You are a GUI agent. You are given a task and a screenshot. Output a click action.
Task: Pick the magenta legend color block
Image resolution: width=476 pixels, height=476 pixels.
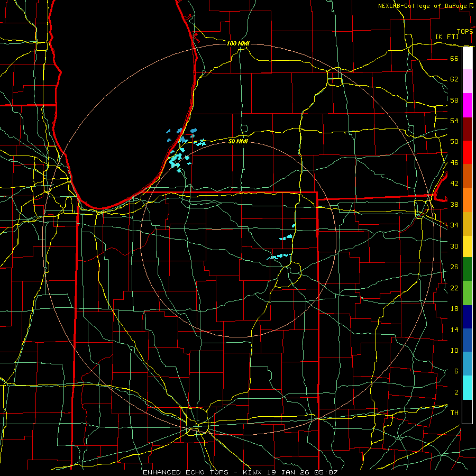point(467,105)
